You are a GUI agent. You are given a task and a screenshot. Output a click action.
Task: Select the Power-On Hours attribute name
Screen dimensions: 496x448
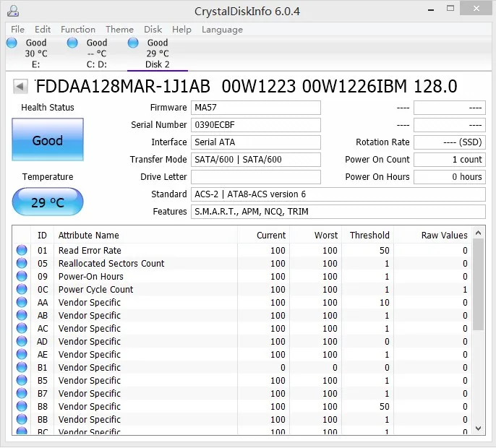click(x=91, y=276)
